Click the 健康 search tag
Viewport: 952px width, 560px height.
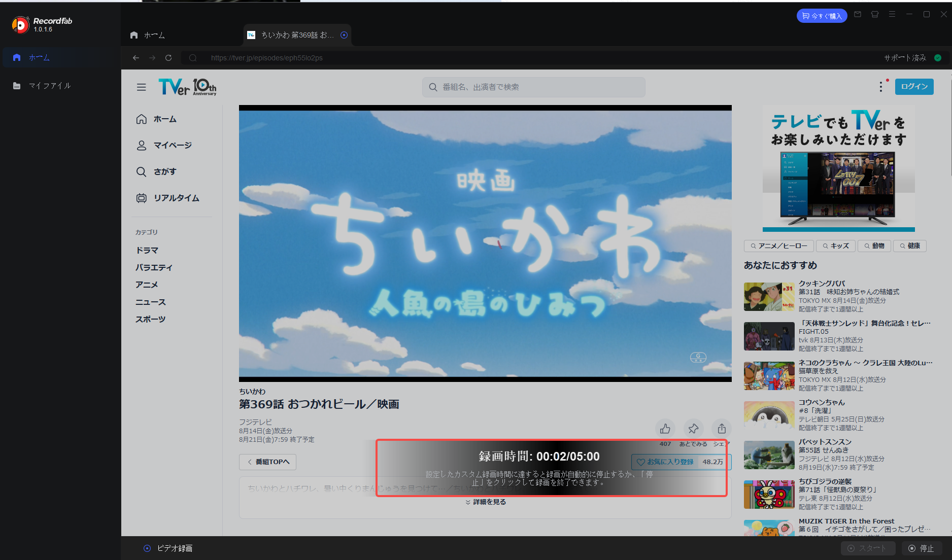(910, 246)
